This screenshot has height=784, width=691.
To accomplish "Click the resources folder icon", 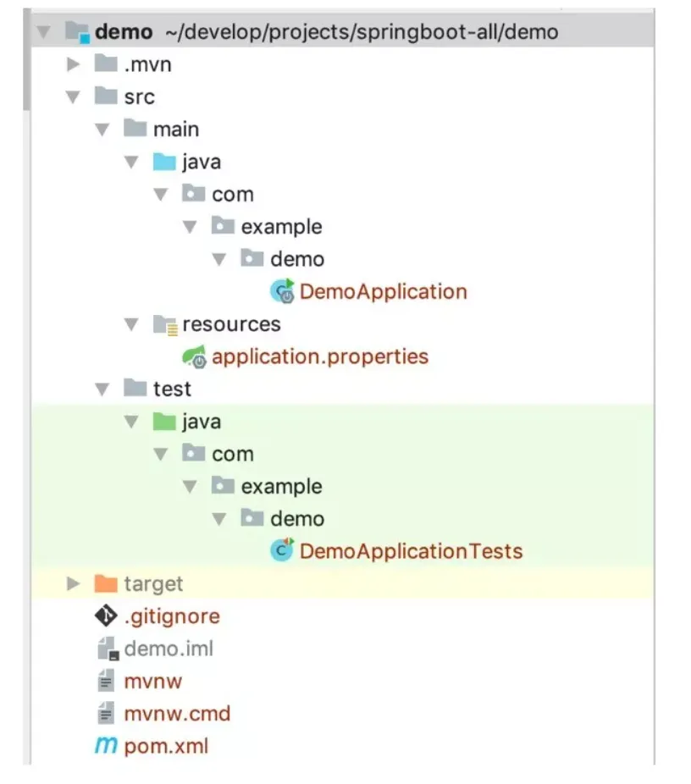I will coord(163,324).
